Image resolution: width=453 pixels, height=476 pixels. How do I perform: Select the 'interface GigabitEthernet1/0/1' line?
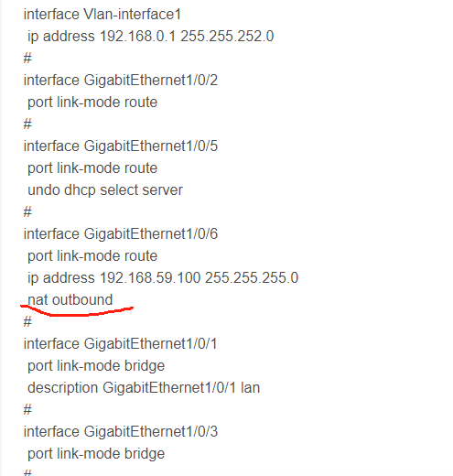(120, 344)
